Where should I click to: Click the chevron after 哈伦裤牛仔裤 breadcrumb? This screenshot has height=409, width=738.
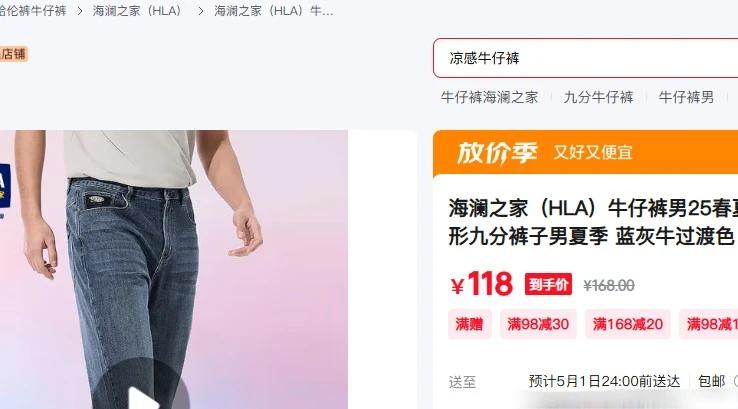pos(80,11)
